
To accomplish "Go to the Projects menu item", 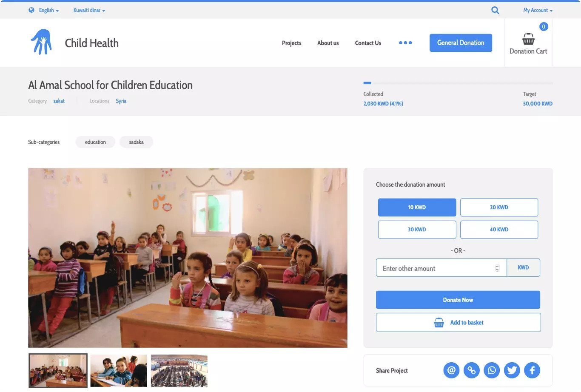I will [291, 43].
